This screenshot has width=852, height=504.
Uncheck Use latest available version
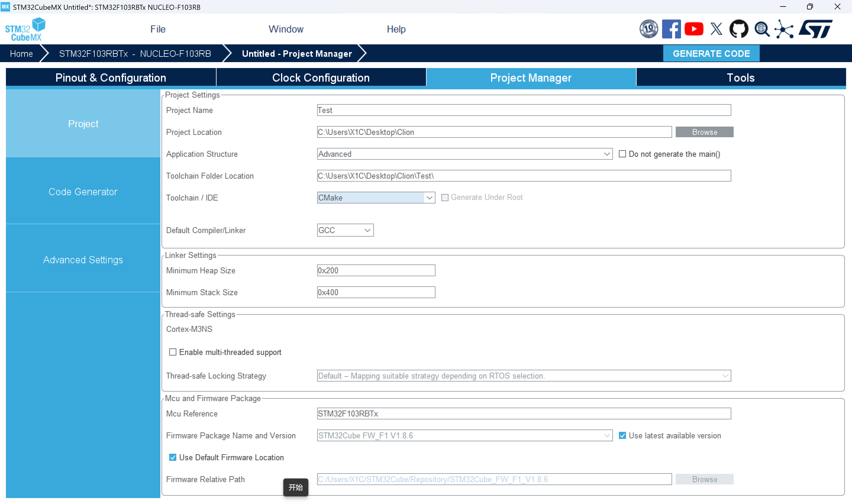[622, 435]
